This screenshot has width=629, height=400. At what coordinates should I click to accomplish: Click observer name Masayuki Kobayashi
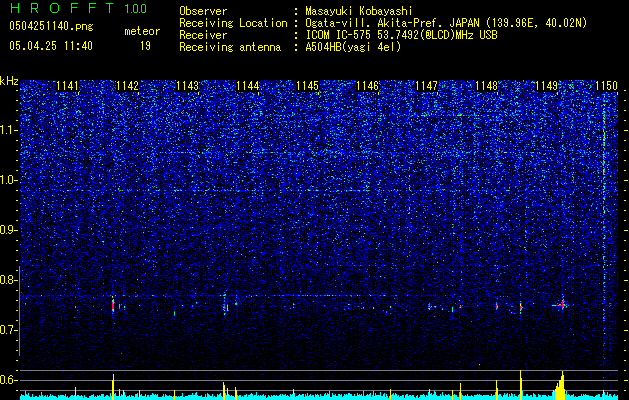point(359,11)
